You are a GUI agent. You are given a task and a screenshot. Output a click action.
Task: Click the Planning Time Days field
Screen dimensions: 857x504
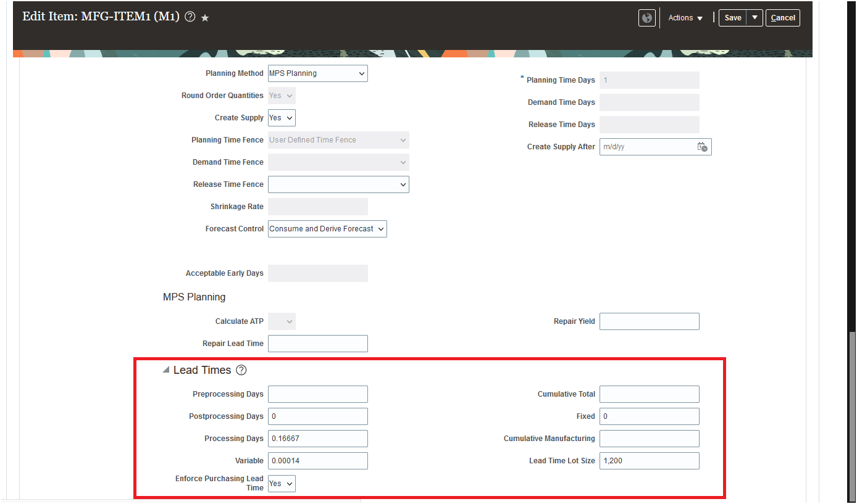650,80
